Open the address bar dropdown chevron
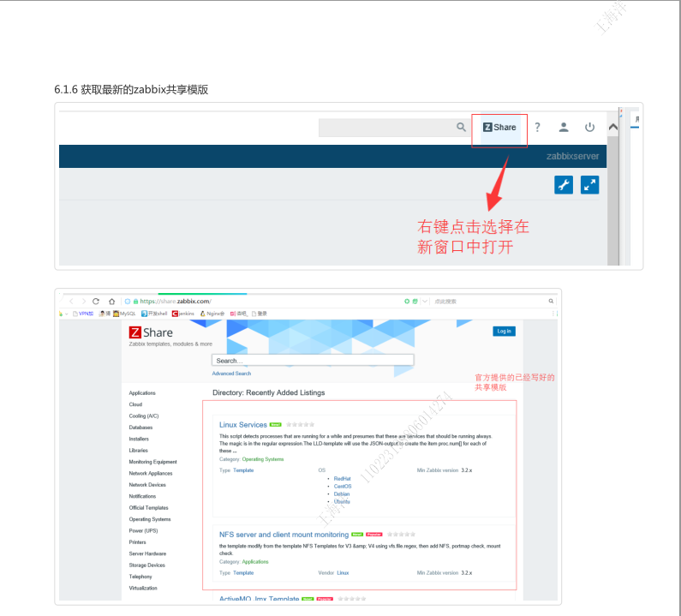Screen dimensions: 681x616 coord(425,302)
